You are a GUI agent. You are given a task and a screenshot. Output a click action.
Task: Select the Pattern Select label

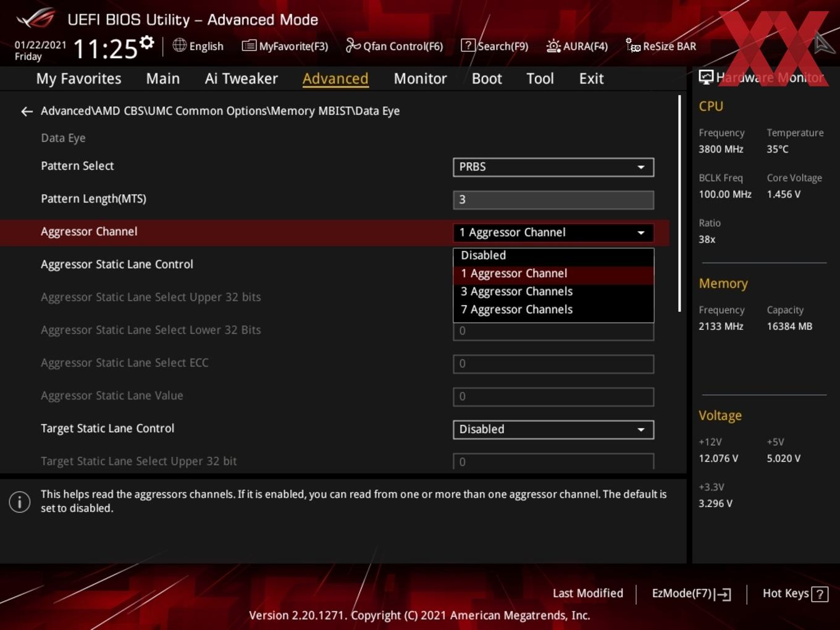coord(77,166)
